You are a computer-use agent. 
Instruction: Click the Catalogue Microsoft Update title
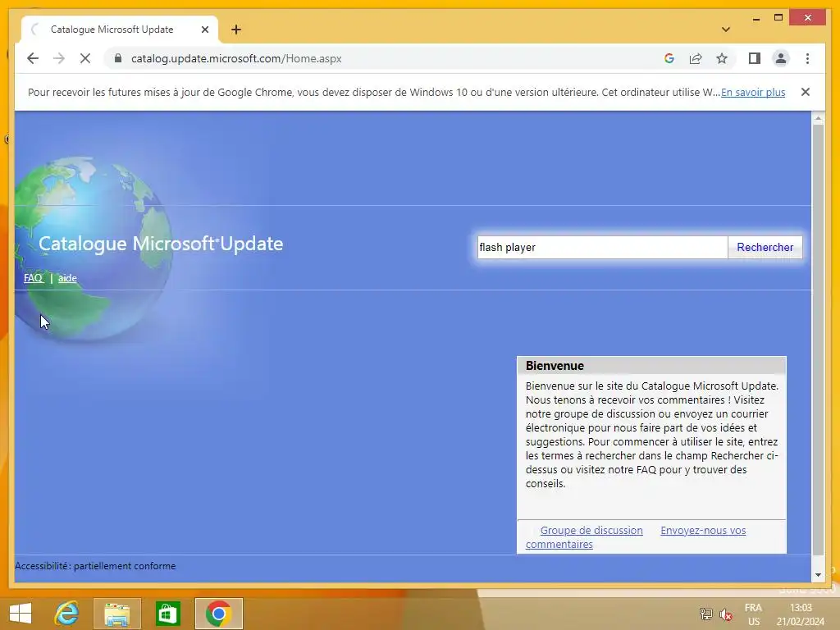click(161, 244)
